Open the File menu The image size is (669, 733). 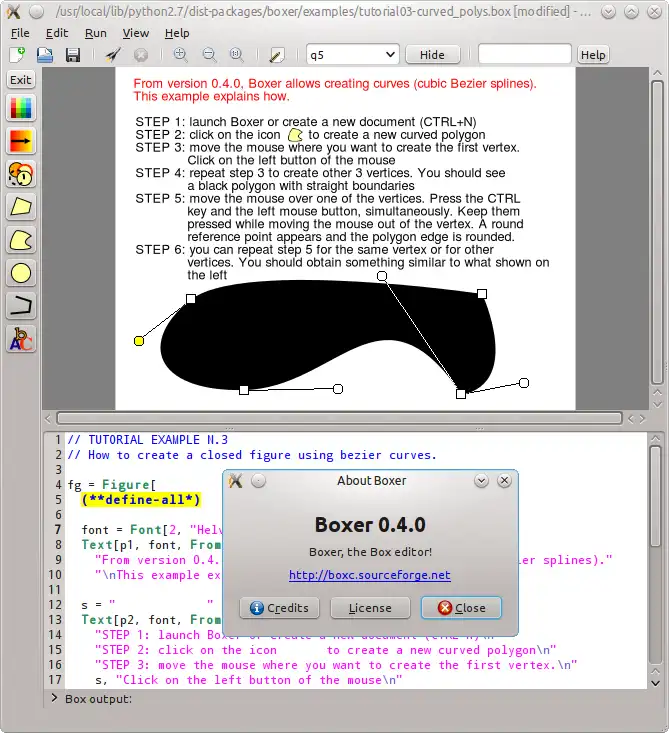click(20, 33)
